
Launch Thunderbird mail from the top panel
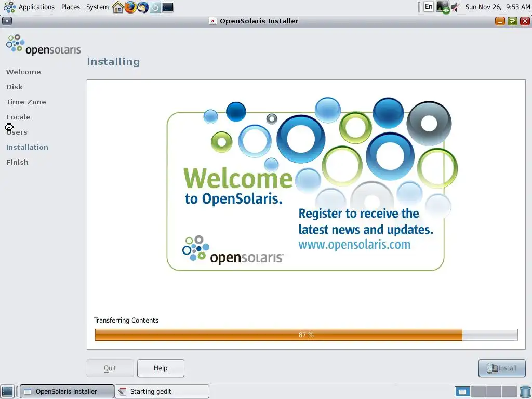pos(143,7)
